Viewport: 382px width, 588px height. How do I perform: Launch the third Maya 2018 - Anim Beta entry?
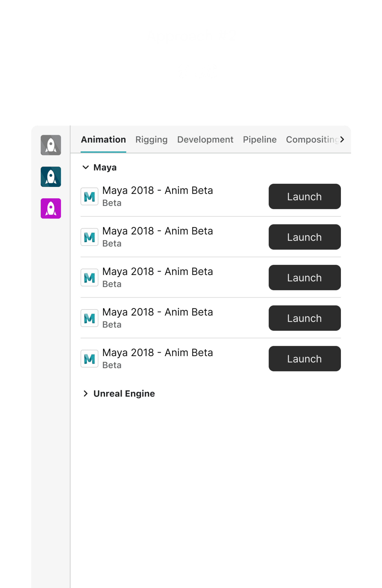[x=305, y=277]
